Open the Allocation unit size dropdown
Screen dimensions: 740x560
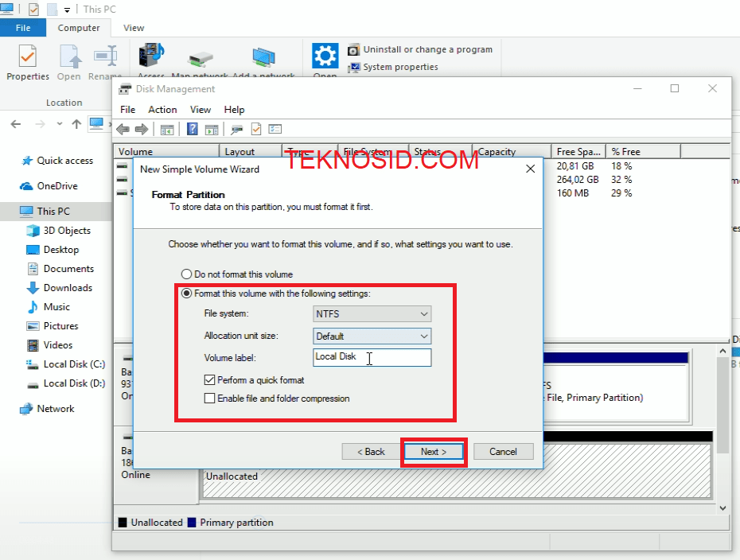372,336
